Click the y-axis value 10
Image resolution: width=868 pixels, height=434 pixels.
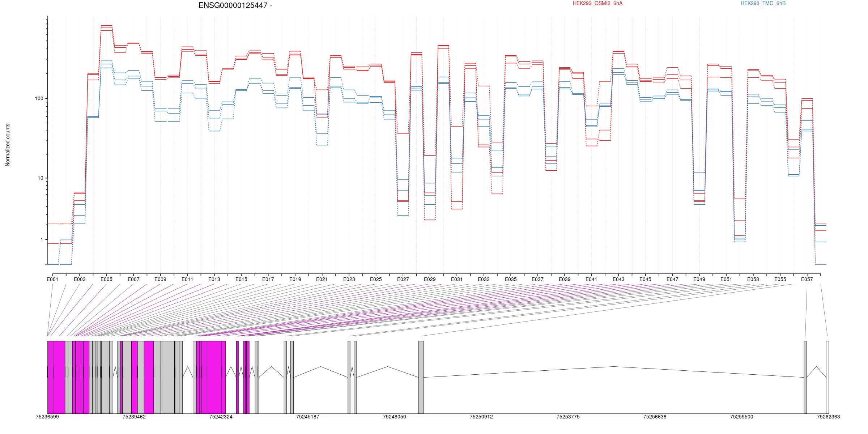click(40, 178)
